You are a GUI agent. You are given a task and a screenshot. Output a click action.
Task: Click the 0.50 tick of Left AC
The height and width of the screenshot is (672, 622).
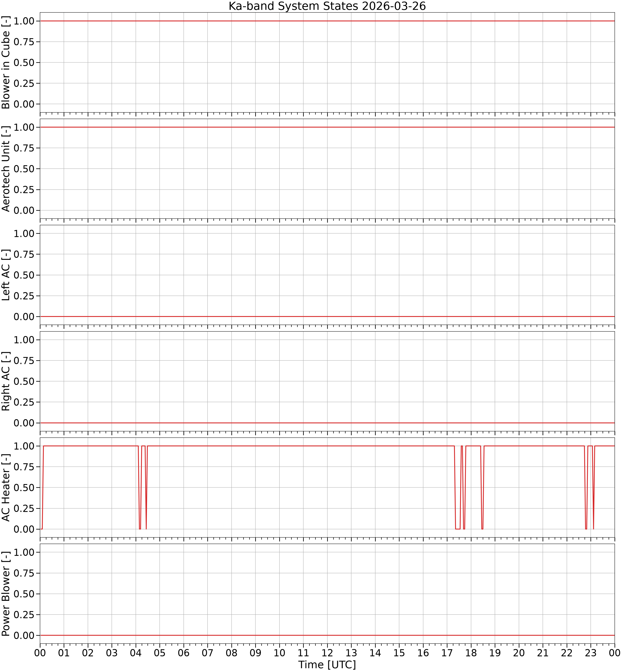pos(24,275)
